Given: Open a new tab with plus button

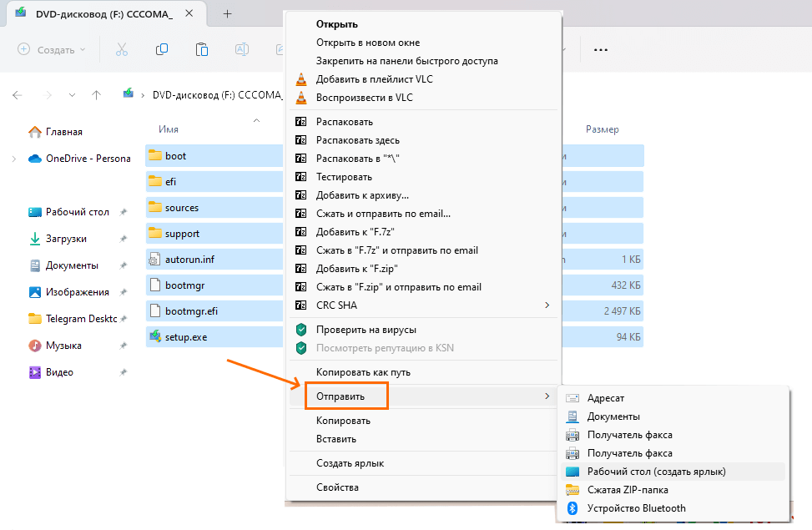Looking at the screenshot, I should tap(227, 14).
